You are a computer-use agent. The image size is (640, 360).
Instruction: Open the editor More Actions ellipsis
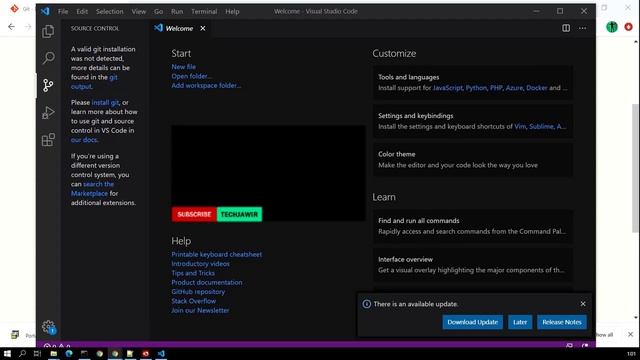582,28
